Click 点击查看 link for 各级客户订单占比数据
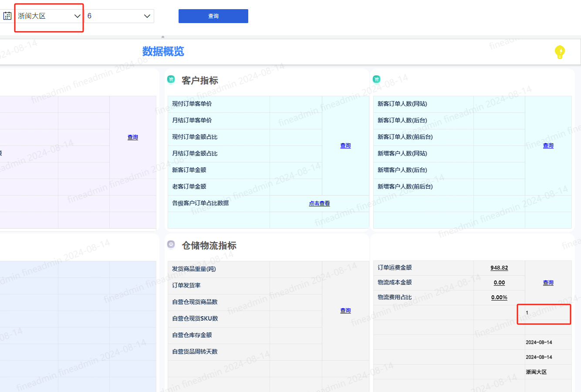 [319, 203]
